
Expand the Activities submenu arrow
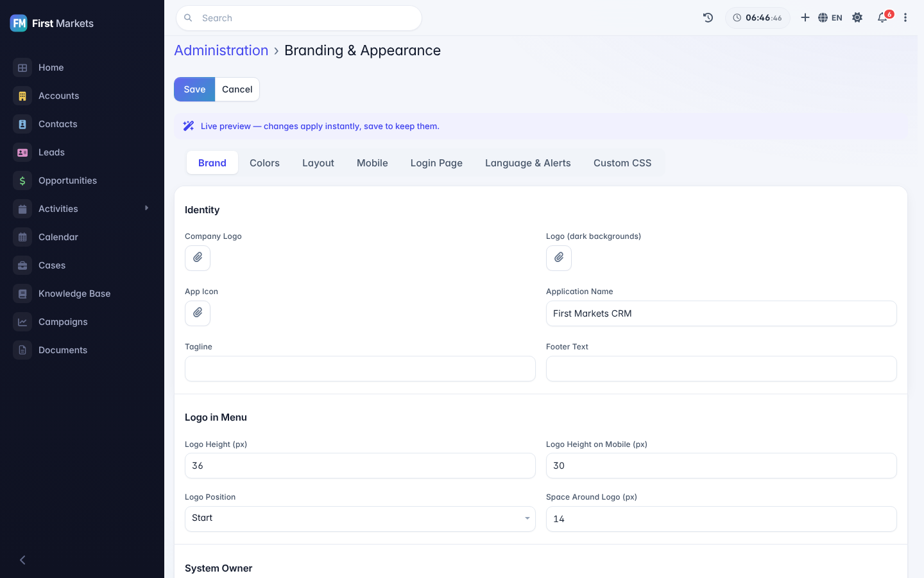(146, 208)
